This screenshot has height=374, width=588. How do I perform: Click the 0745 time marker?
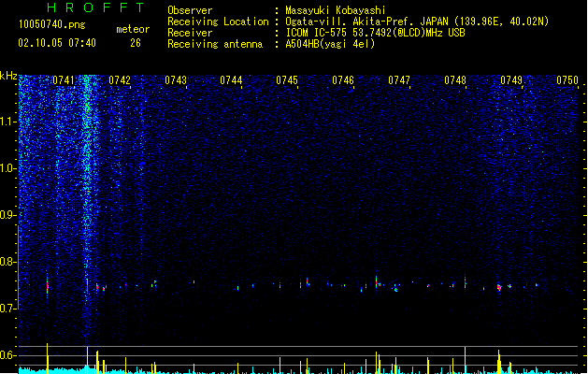287,79
